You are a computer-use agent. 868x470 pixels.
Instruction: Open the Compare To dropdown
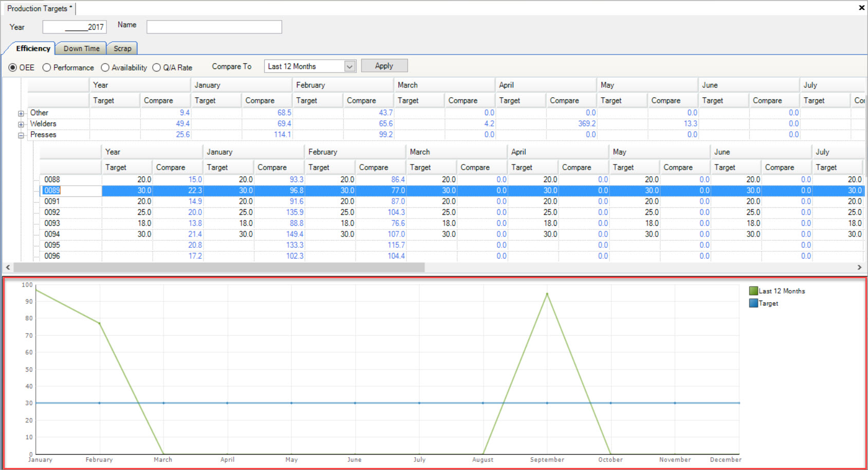349,66
